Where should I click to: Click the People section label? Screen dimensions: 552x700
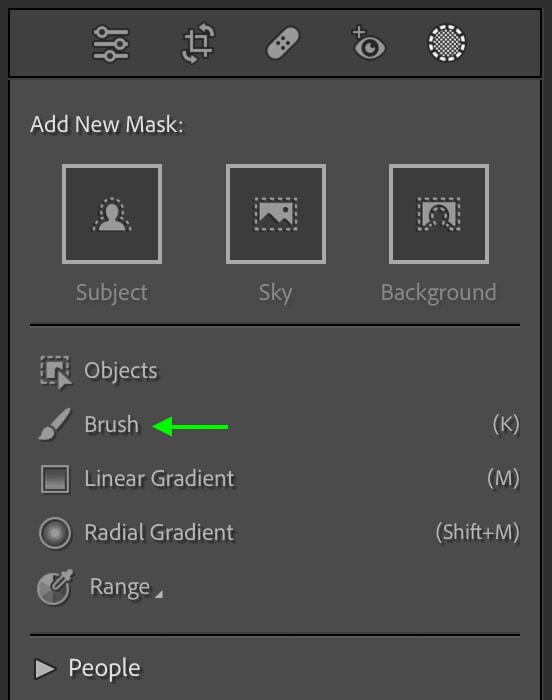(x=105, y=669)
